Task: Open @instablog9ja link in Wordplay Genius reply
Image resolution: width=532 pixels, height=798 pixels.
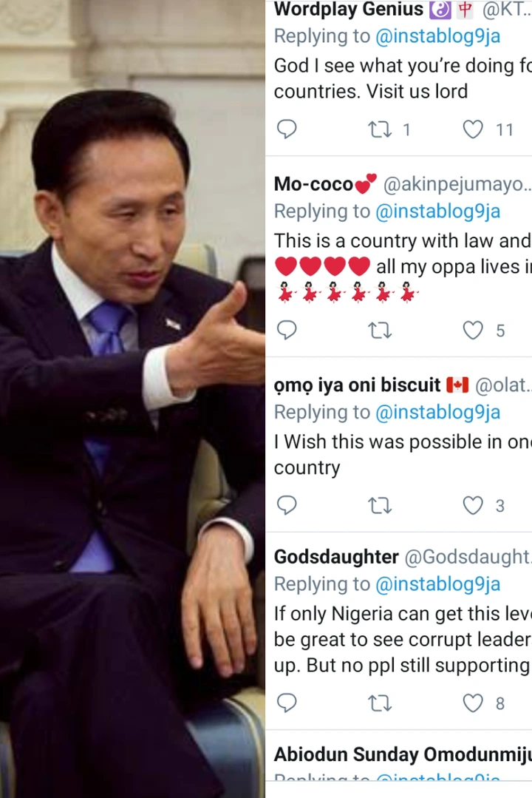Action: tap(437, 35)
